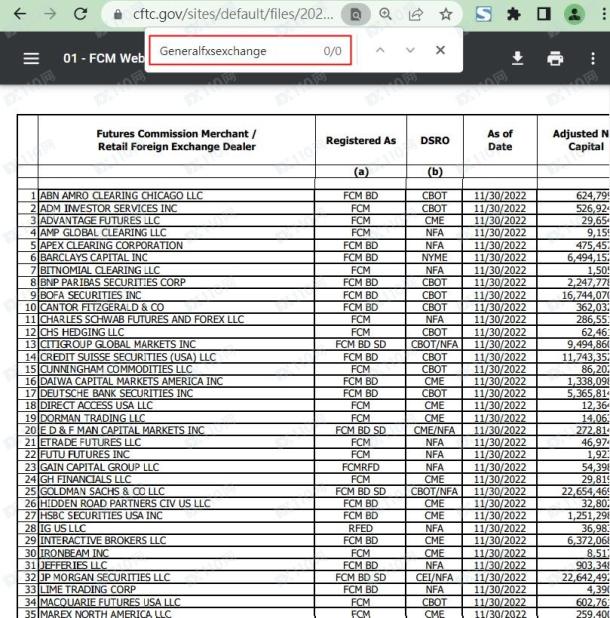Open the extensions puzzle icon
The image size is (610, 618).
point(513,15)
